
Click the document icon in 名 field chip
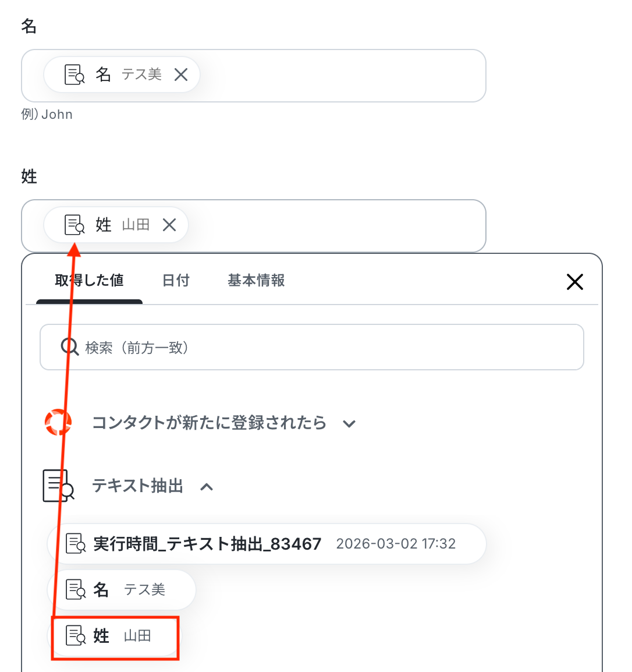(x=74, y=75)
